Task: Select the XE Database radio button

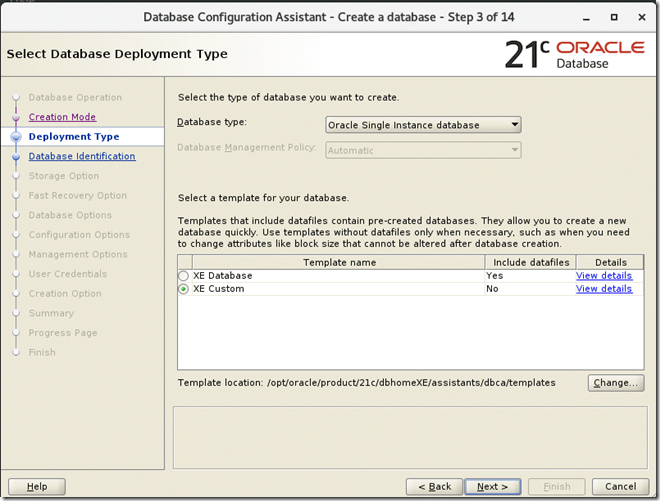Action: click(183, 276)
